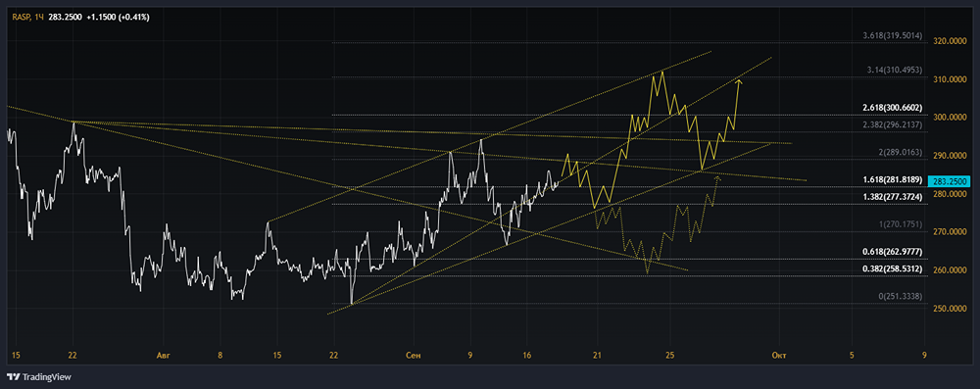Screen dimensions: 980x389
Task: Click 250.0000 on the price axis
Action: 949,309
